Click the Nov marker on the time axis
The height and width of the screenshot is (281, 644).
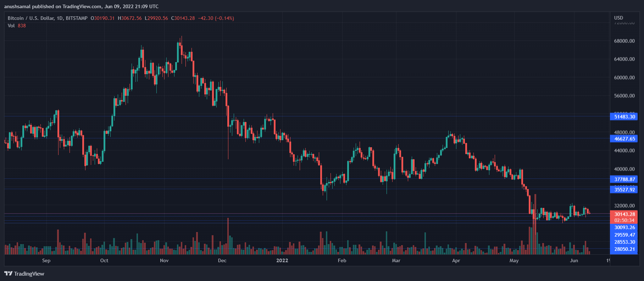[x=164, y=260]
